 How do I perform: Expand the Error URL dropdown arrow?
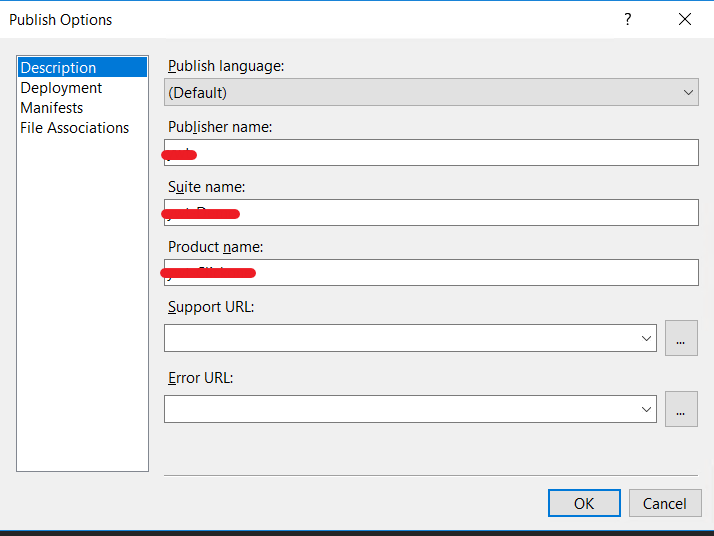tap(645, 409)
